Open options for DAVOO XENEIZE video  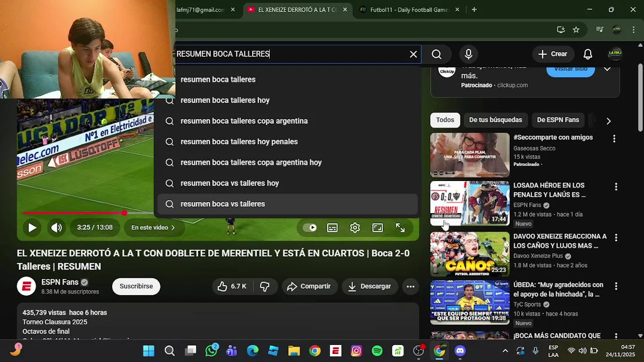[x=616, y=237]
